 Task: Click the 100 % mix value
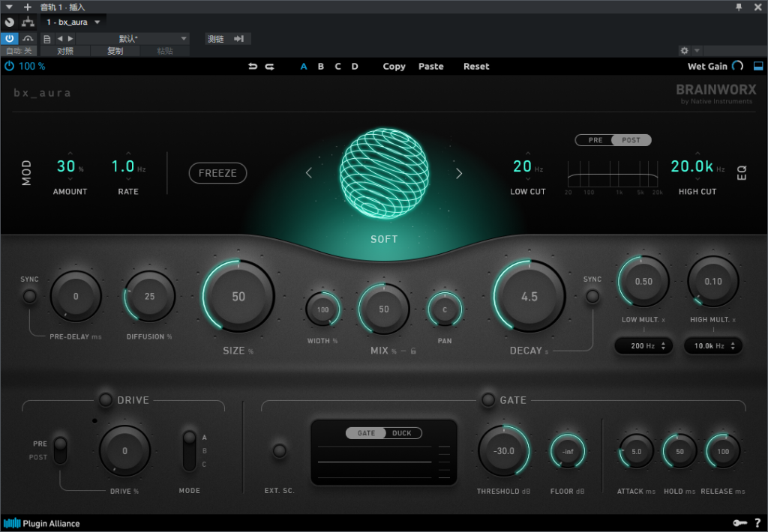[x=31, y=66]
